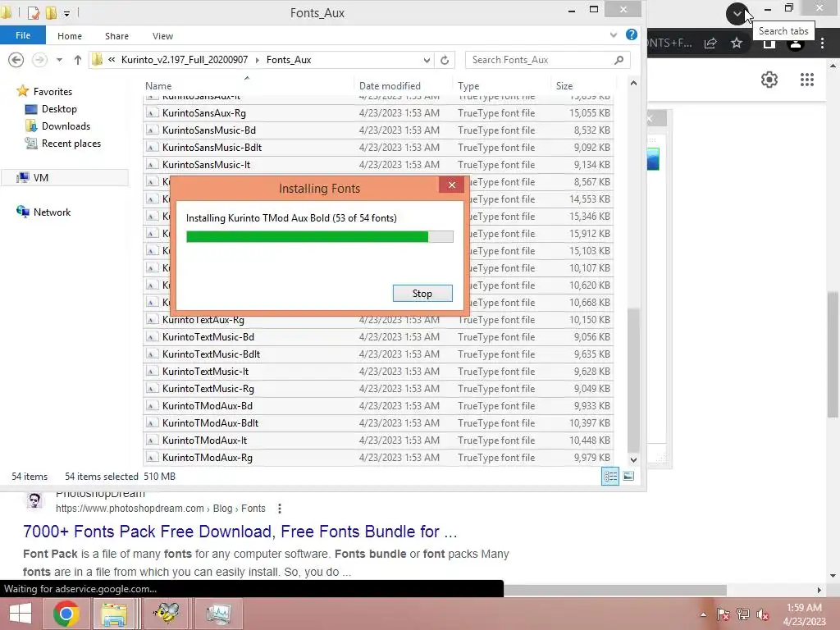
Task: Select the KurintoTextMusic-It font file
Action: click(378, 372)
